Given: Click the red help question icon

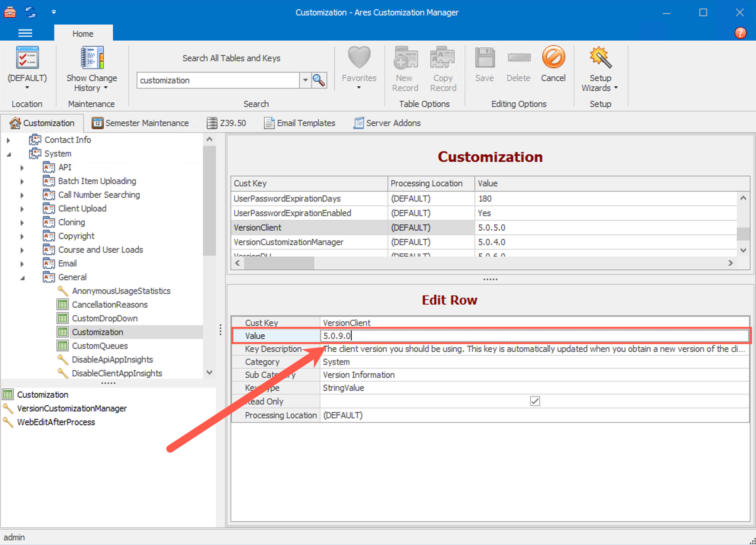Looking at the screenshot, I should [x=740, y=33].
